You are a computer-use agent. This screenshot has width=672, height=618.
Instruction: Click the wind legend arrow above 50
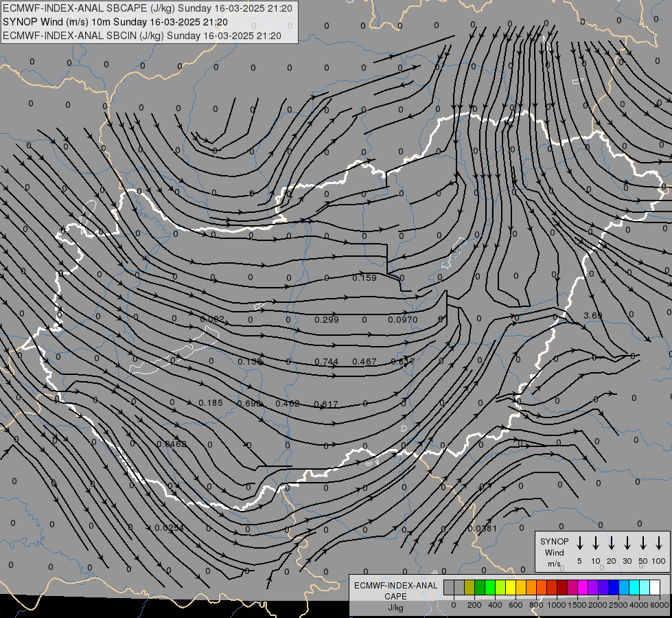point(643,543)
